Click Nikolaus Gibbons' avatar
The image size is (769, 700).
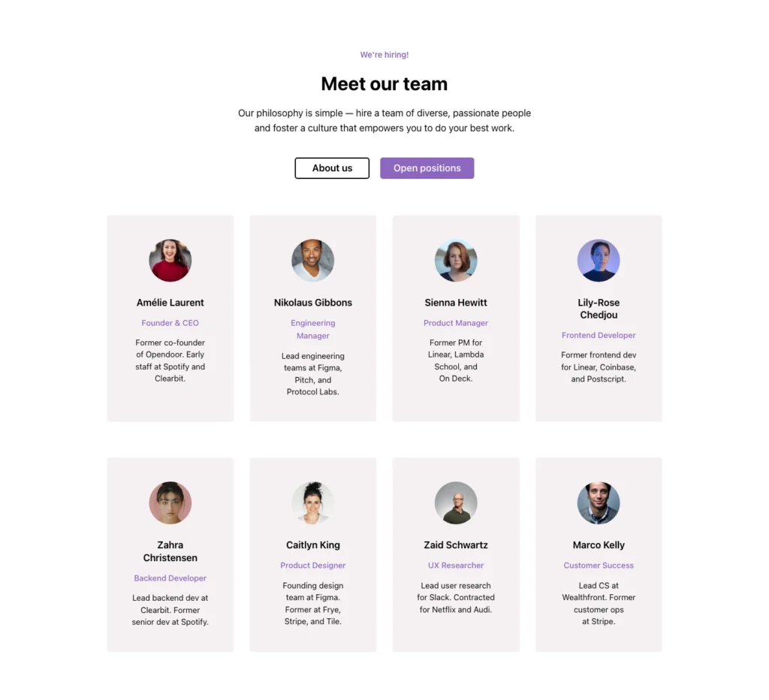coord(312,260)
